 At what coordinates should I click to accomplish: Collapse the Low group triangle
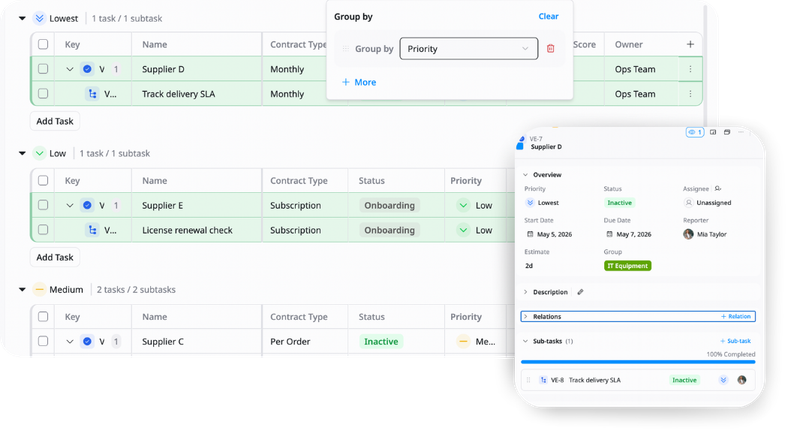click(22, 153)
